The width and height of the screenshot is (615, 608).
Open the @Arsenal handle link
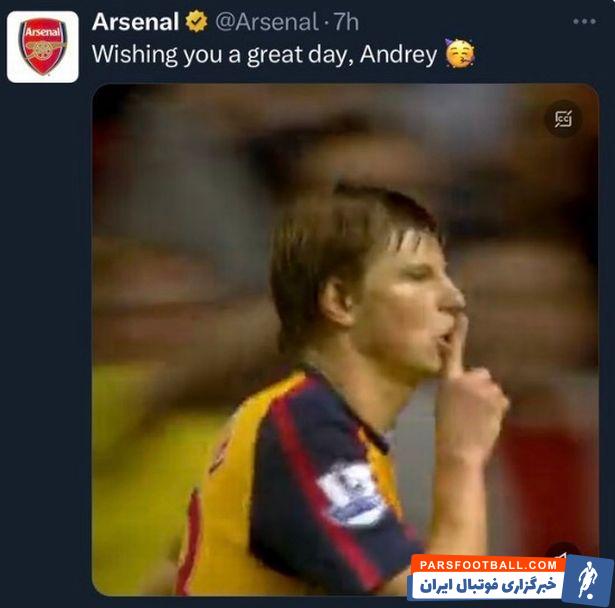click(x=267, y=21)
